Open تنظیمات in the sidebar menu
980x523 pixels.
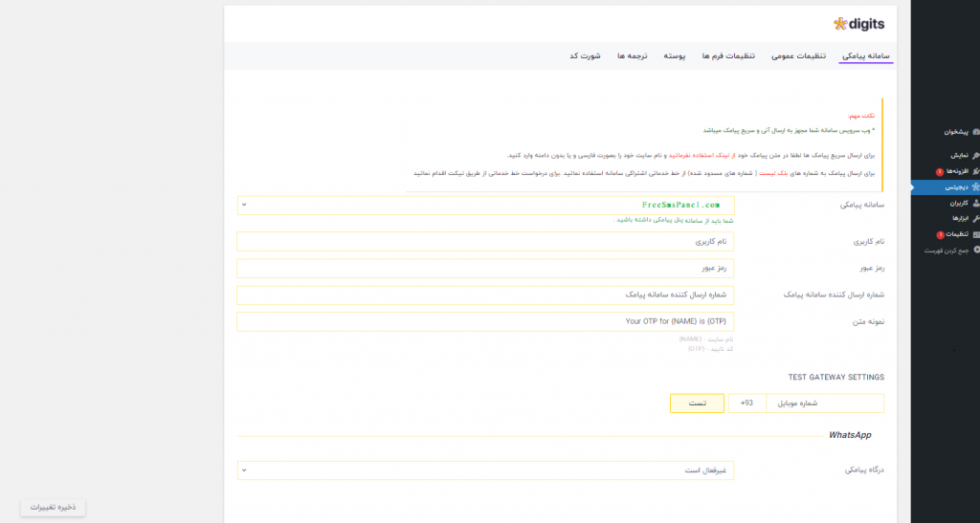957,234
